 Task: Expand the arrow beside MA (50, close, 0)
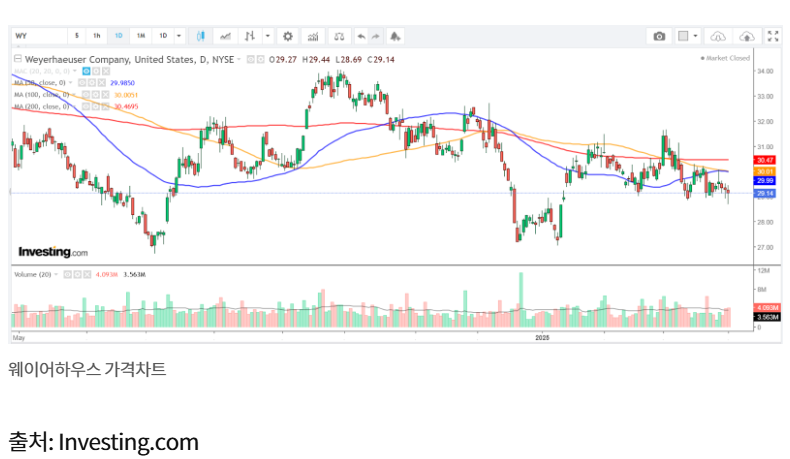point(71,83)
